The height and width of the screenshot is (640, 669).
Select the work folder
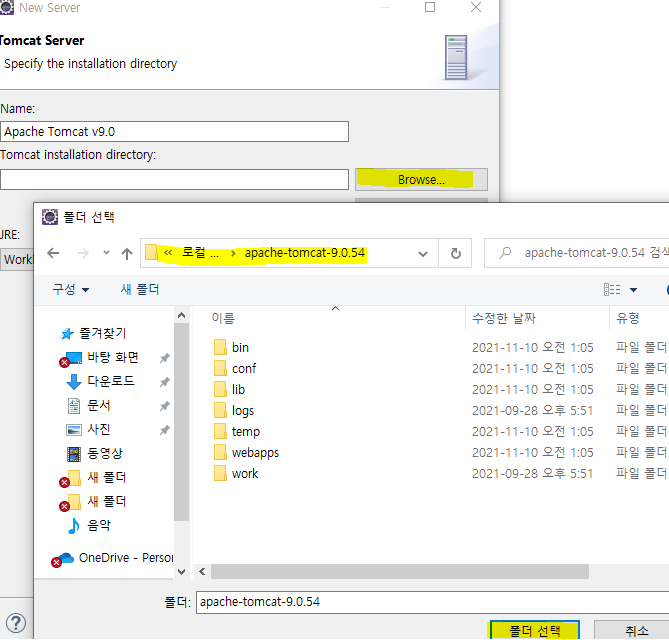pos(236,474)
